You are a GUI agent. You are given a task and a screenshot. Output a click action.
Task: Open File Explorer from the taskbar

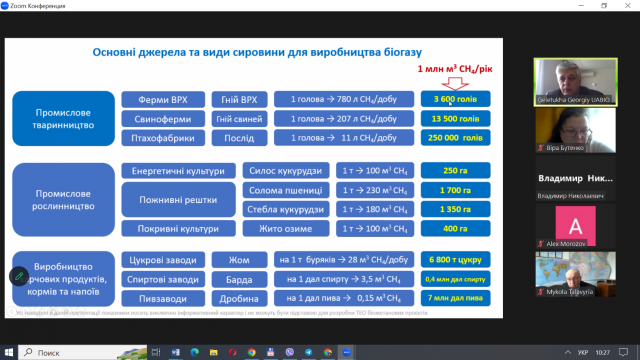(x=213, y=352)
